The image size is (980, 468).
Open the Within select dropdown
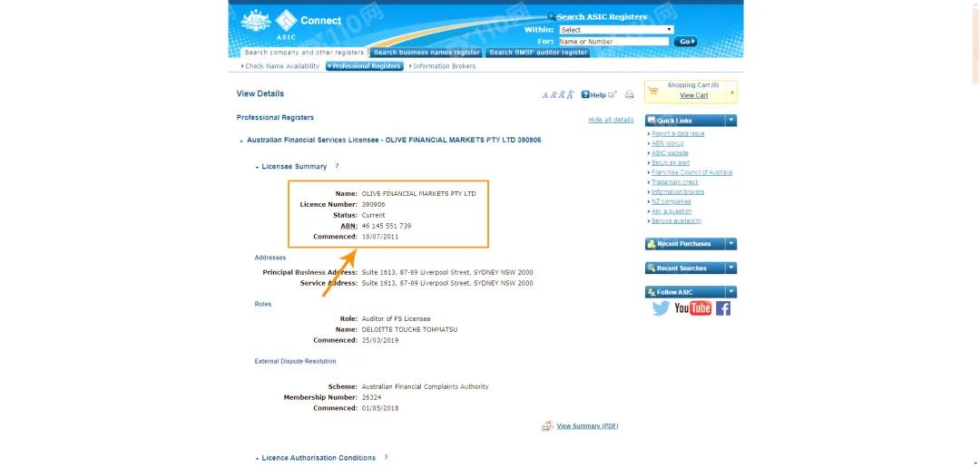coord(615,29)
